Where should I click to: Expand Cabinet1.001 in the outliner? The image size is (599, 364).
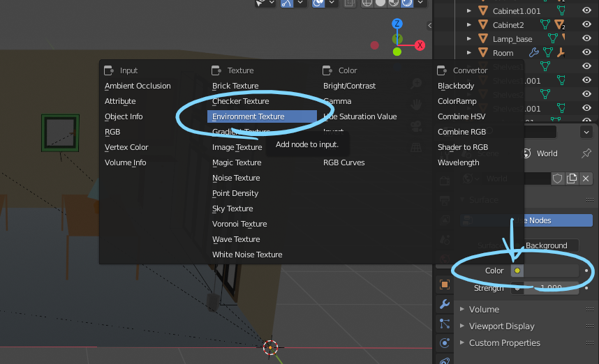coord(468,10)
